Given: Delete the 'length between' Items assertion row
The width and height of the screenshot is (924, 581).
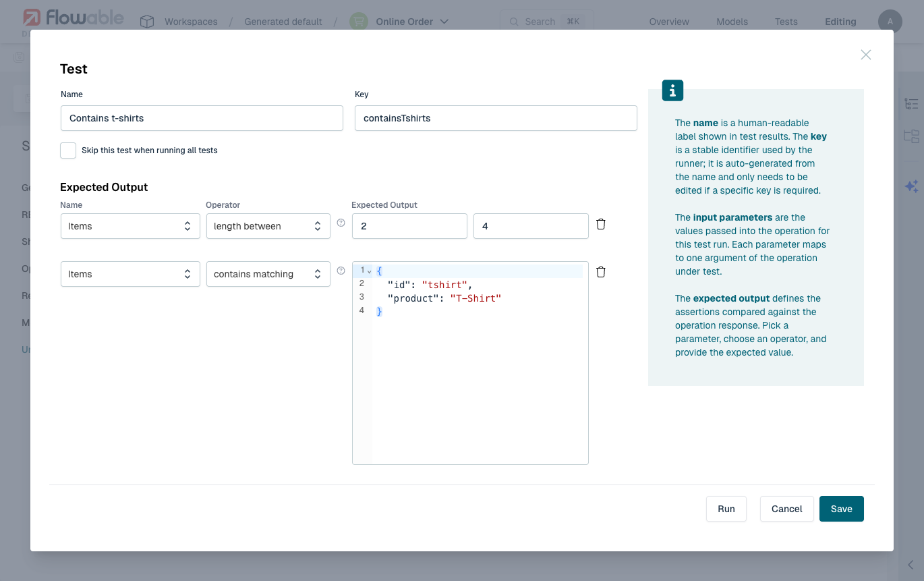Looking at the screenshot, I should point(601,224).
